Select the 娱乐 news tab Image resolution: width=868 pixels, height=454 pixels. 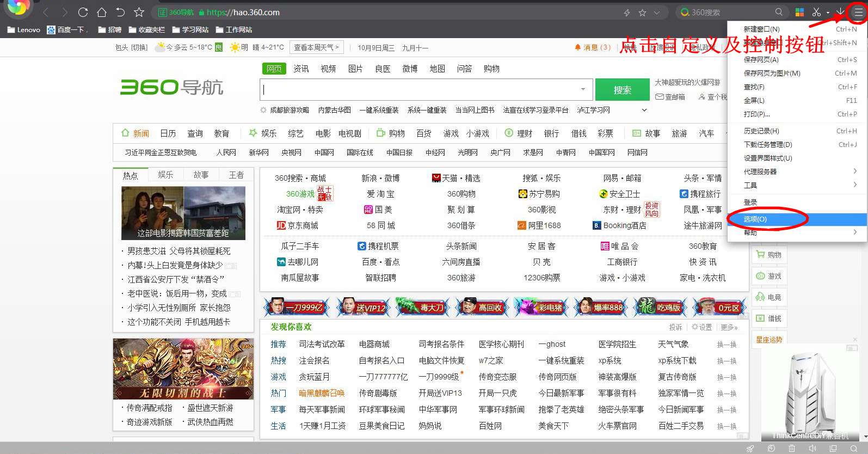click(165, 175)
